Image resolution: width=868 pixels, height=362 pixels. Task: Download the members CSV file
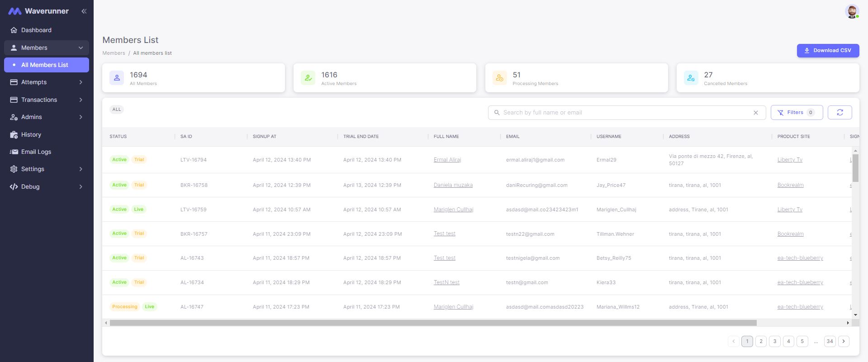coord(827,51)
